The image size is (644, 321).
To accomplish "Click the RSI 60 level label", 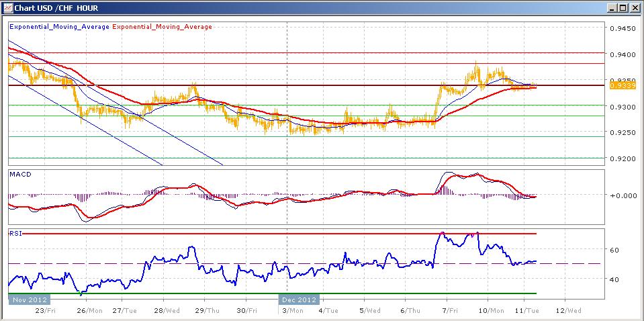I will [614, 249].
